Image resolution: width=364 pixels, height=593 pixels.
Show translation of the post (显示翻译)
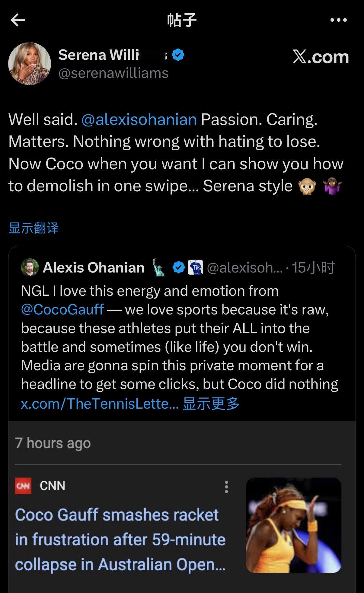pos(34,228)
